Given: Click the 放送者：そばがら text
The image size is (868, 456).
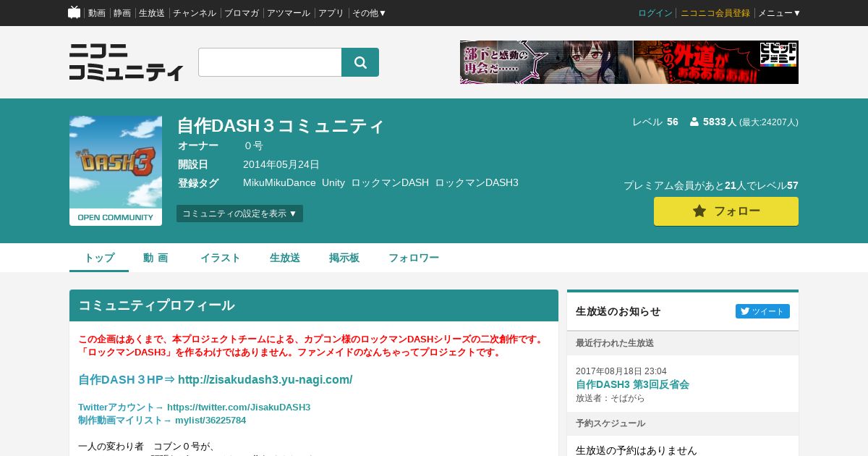Looking at the screenshot, I should (610, 398).
